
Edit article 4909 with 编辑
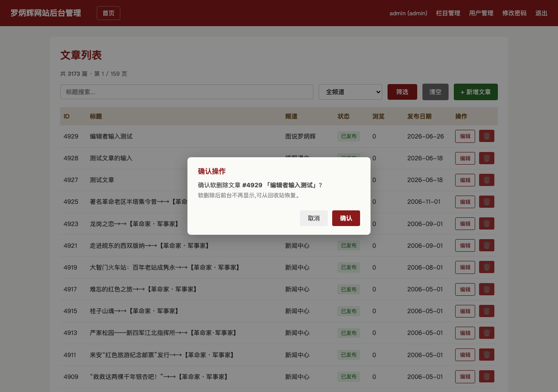coord(465,376)
